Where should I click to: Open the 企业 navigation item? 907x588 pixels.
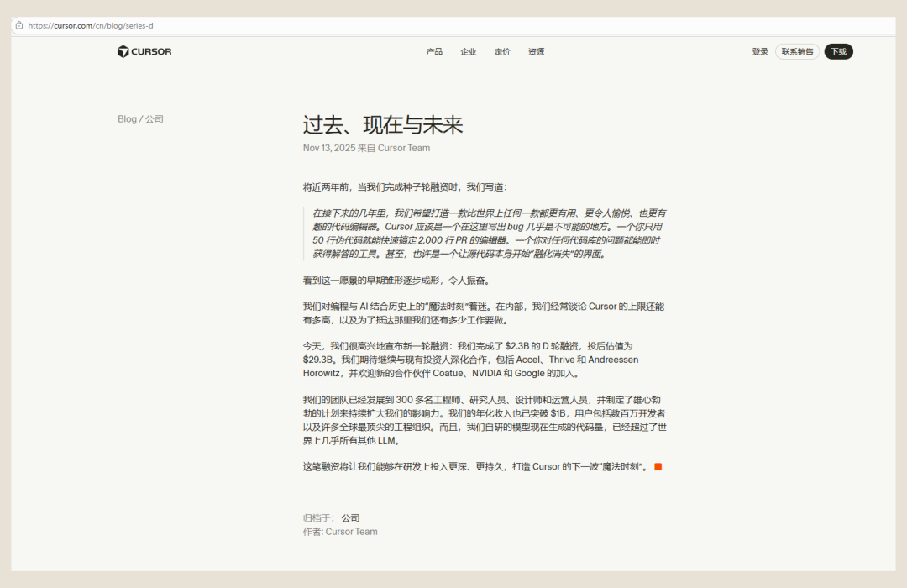[x=469, y=52]
